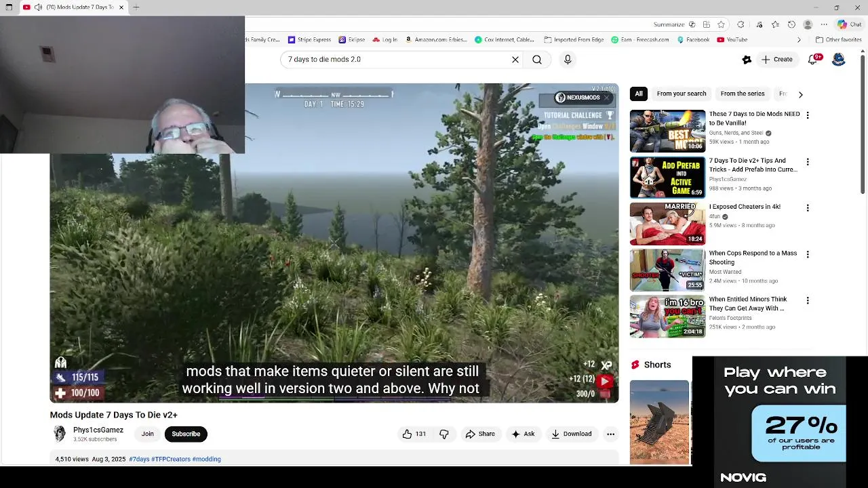The width and height of the screenshot is (868, 488).
Task: Open Phys1csGamez channel avatar
Action: [60, 434]
